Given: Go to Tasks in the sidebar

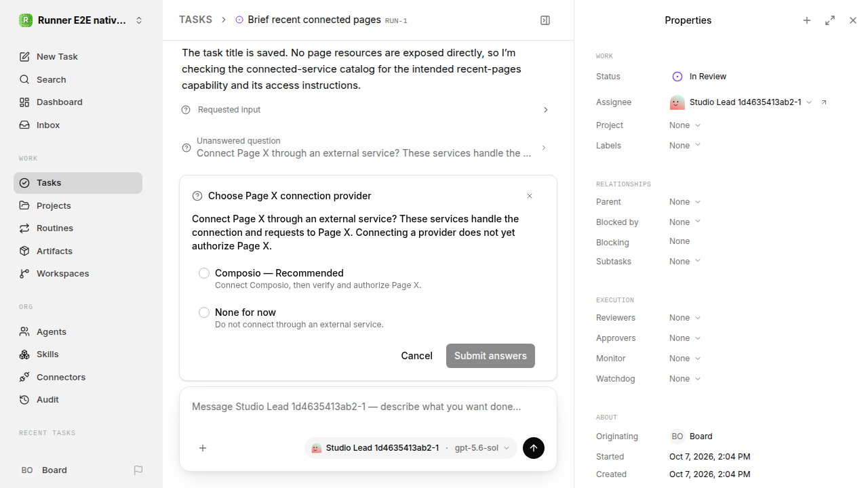Looking at the screenshot, I should tap(78, 183).
